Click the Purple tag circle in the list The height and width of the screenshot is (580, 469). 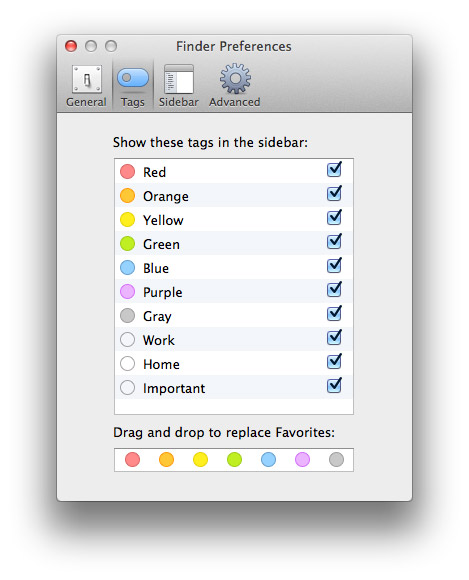tap(128, 292)
